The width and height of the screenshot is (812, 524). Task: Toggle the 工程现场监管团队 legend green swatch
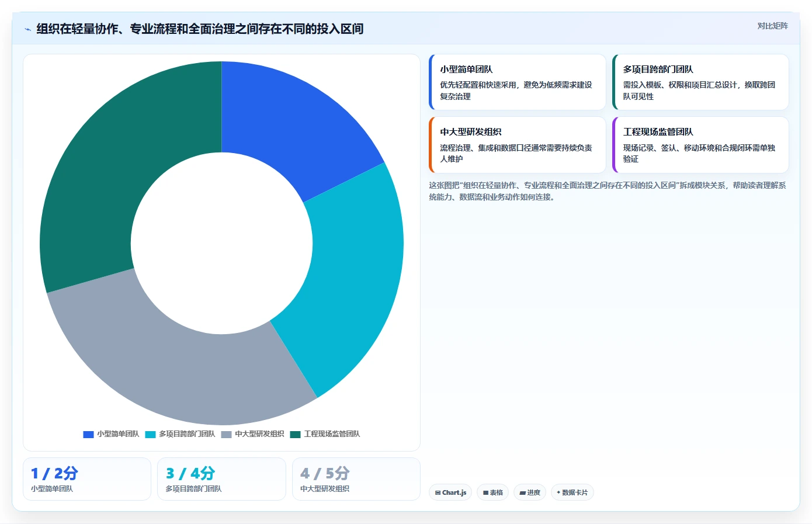click(295, 434)
